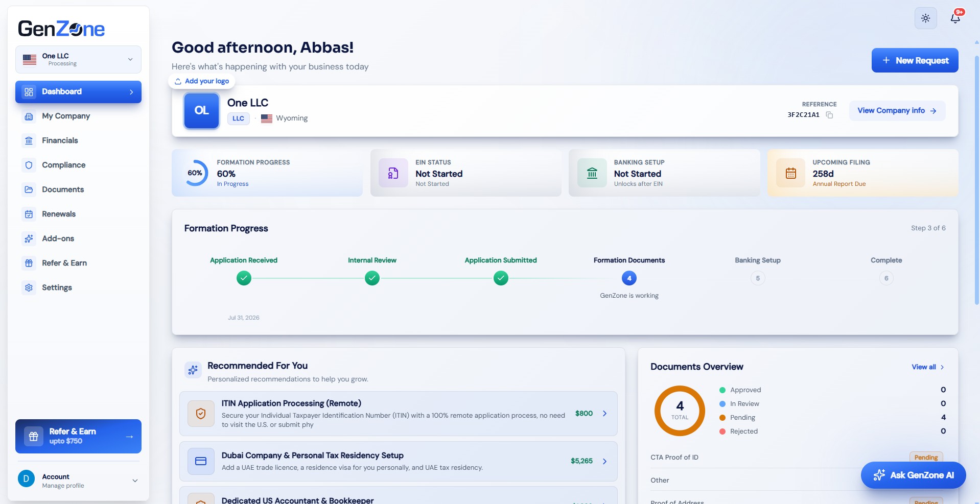The width and height of the screenshot is (980, 504).
Task: Select the Add-ons menu item
Action: [x=78, y=239]
